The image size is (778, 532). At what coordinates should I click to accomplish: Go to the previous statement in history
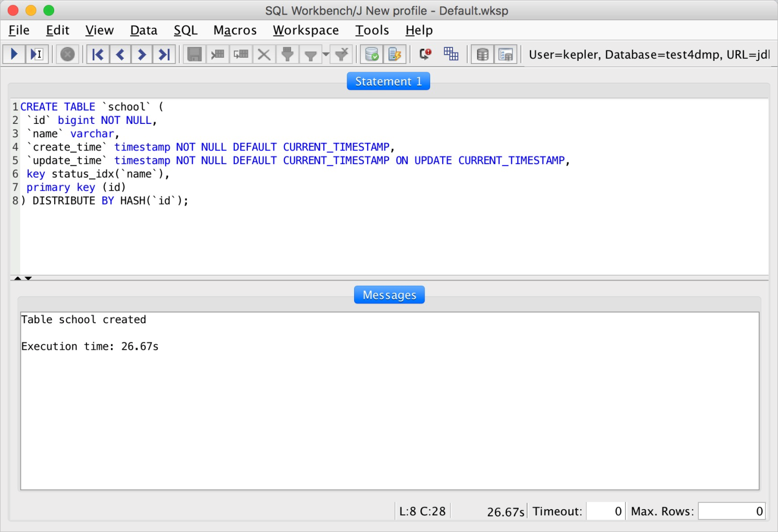pos(120,54)
